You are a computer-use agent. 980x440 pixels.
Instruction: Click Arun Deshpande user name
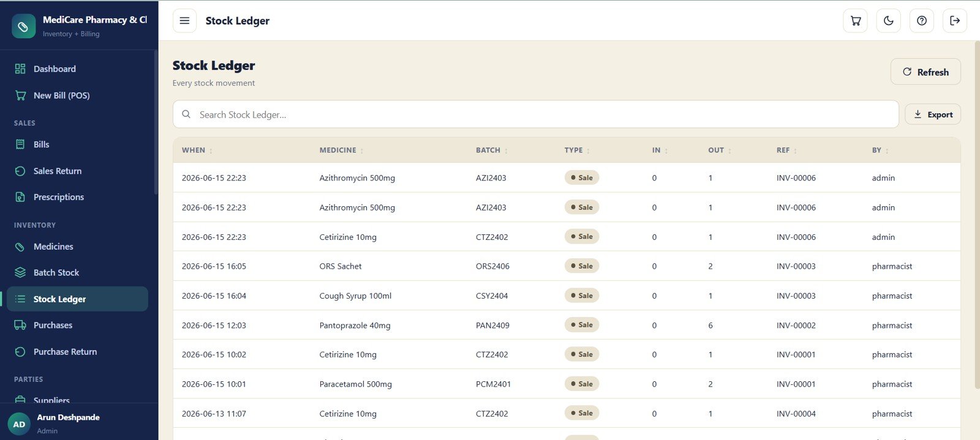68,417
